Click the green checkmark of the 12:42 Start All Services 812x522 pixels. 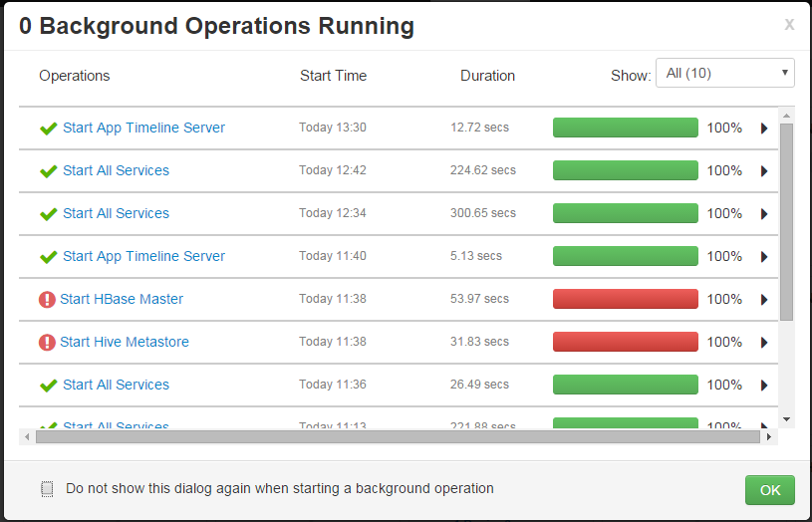[49, 171]
